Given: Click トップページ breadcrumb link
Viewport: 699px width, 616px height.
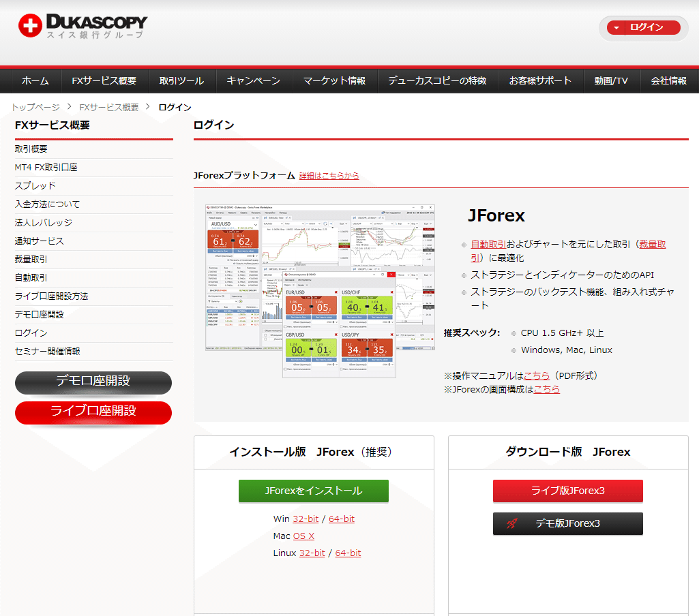Looking at the screenshot, I should pyautogui.click(x=35, y=108).
